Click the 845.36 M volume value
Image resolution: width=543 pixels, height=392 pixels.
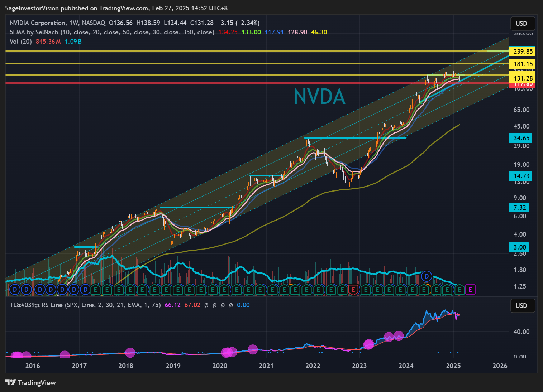pos(48,42)
